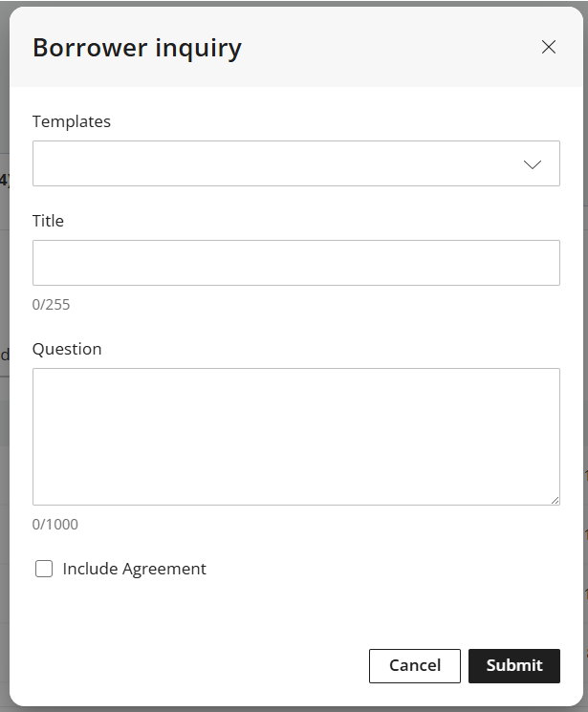Click empty footer space left of Cancel
This screenshot has height=712, width=588.
click(191, 666)
